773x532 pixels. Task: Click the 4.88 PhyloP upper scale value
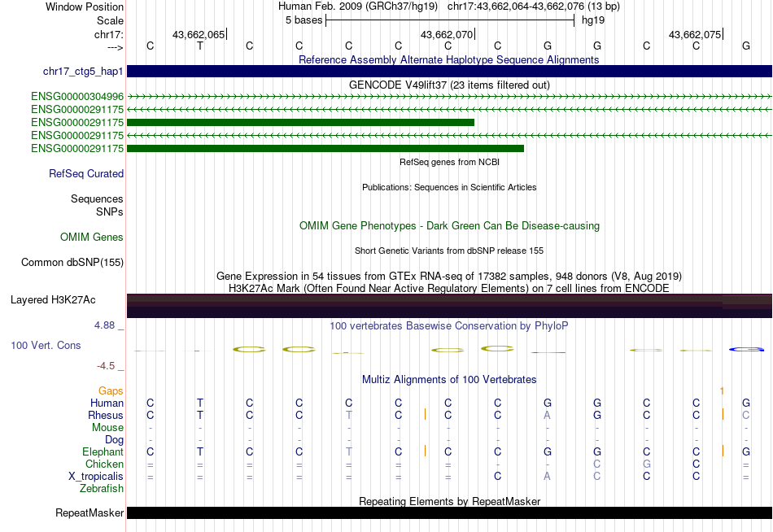tap(104, 325)
